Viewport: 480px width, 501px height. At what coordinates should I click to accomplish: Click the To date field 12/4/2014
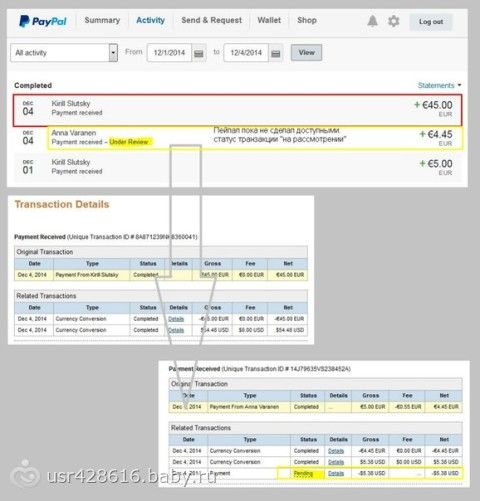tap(246, 53)
